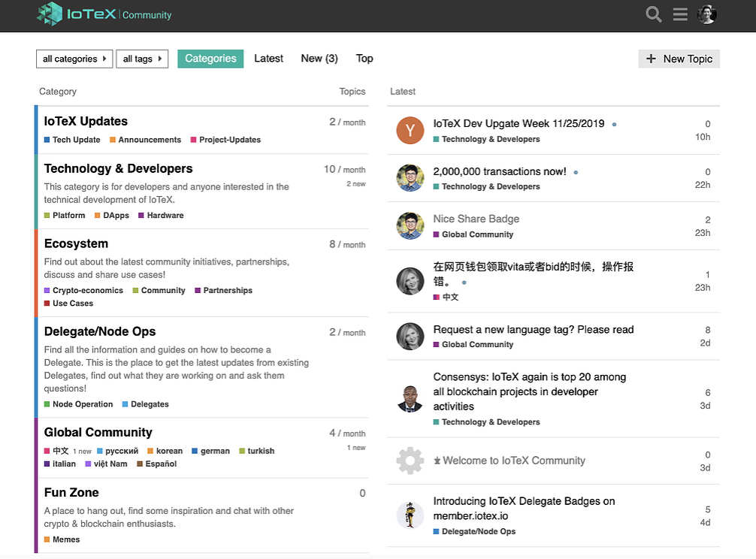The height and width of the screenshot is (559, 756).
Task: Open the Crypto-economics subcategory
Action: pyautogui.click(x=83, y=291)
